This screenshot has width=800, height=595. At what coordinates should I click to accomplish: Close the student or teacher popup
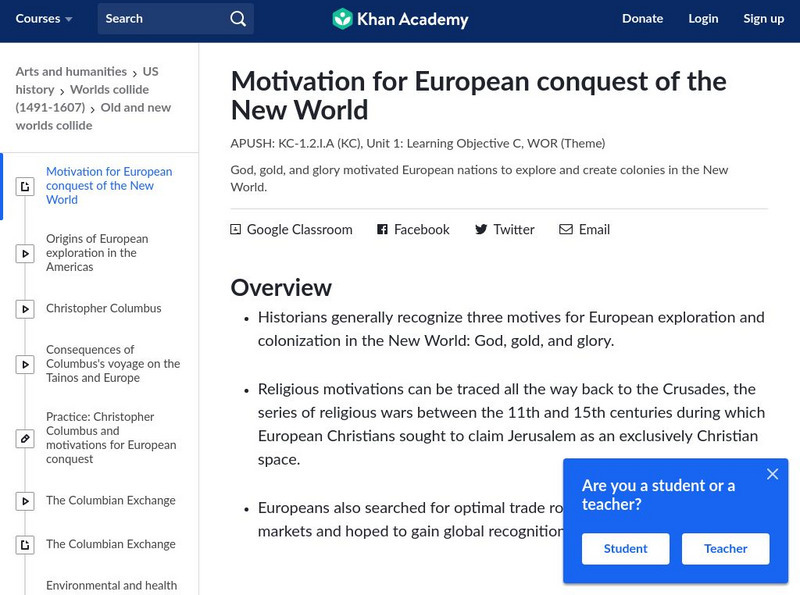(x=772, y=474)
